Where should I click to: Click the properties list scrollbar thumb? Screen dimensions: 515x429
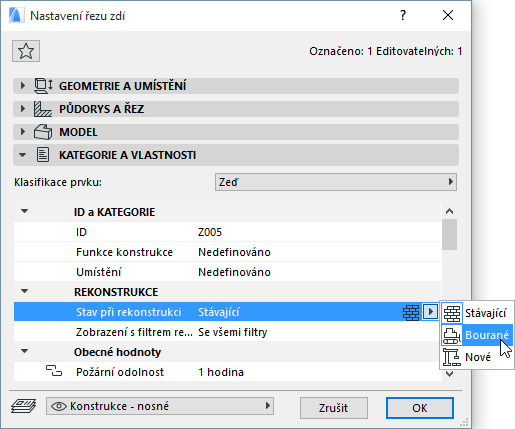click(x=449, y=235)
